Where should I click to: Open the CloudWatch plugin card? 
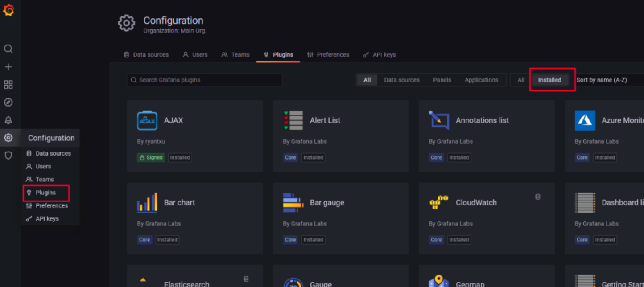click(487, 218)
